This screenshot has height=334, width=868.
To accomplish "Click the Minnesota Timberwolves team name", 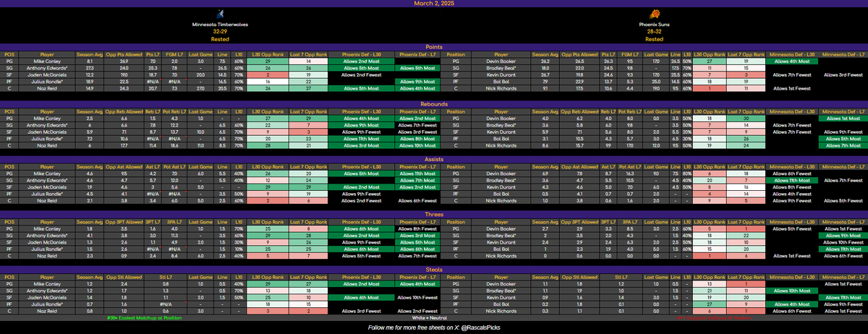I will tap(219, 24).
